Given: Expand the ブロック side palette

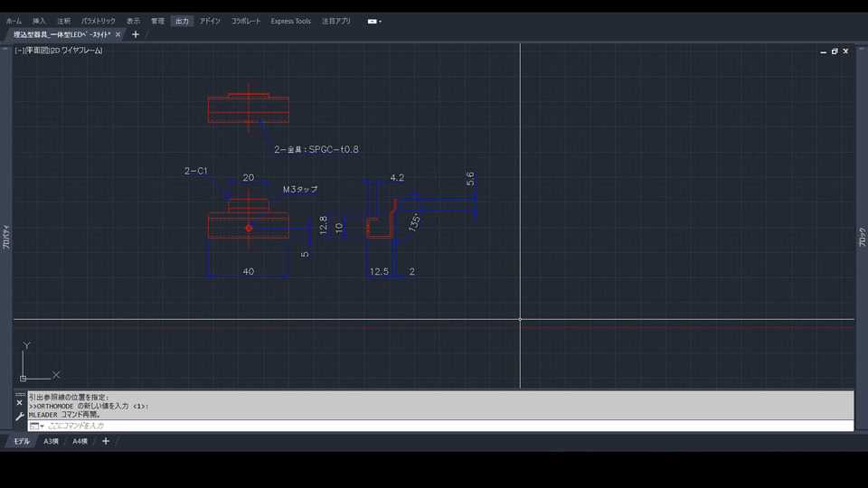Looking at the screenshot, I should coord(861,237).
